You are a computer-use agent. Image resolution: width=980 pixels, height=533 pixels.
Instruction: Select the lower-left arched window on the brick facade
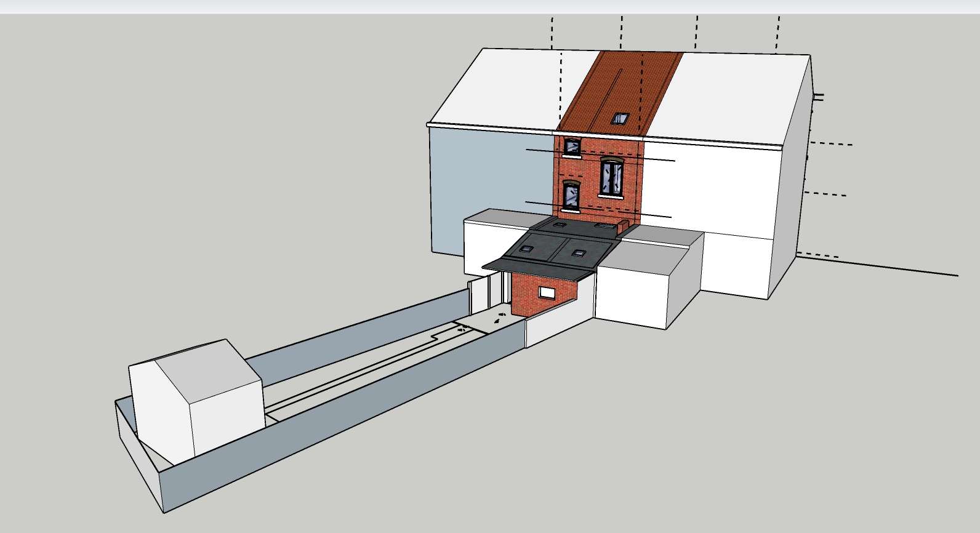(572, 196)
